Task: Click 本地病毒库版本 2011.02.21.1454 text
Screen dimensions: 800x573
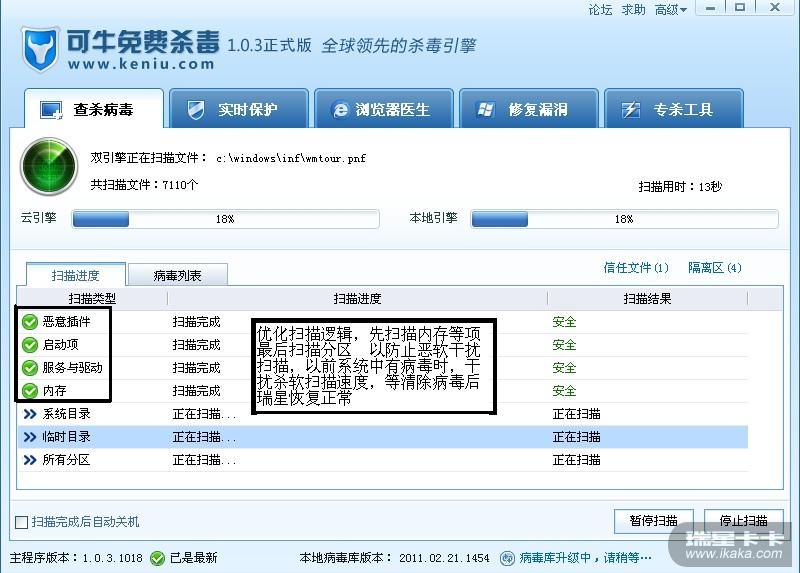Action: point(394,558)
